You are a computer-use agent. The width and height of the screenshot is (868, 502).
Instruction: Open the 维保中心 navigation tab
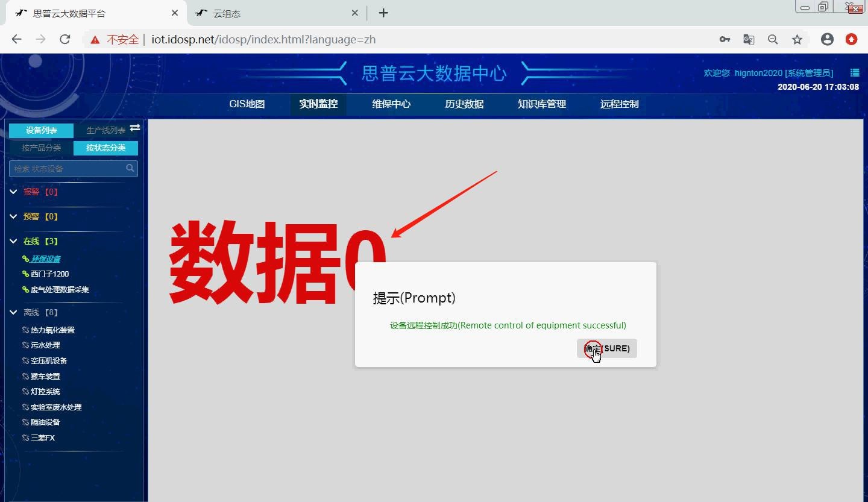coord(392,104)
